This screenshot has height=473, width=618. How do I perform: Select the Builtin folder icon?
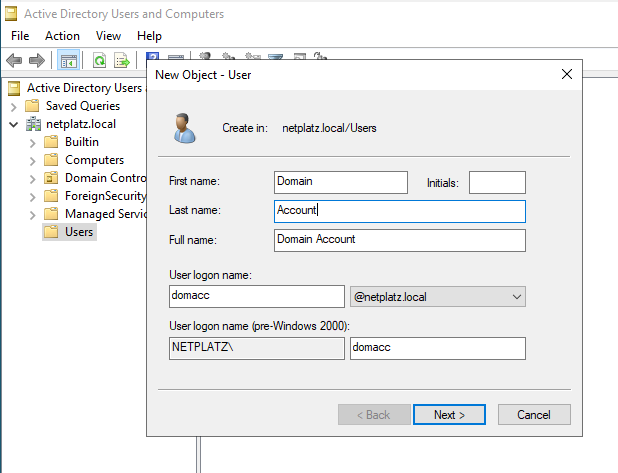(51, 142)
